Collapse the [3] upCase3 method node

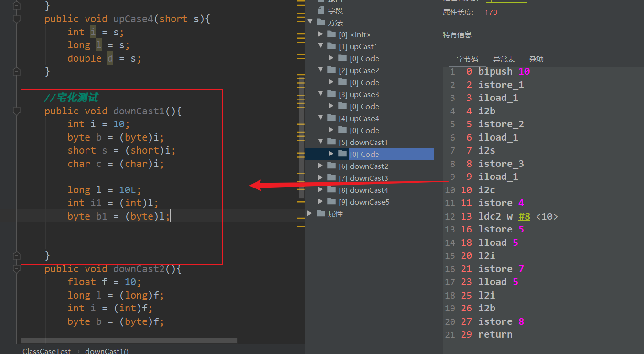321,94
